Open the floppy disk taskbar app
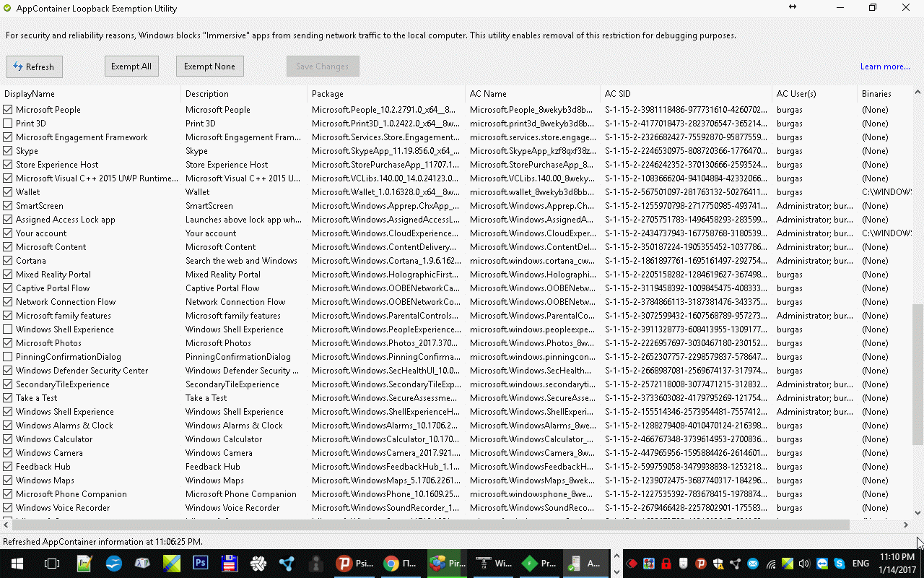The width and height of the screenshot is (924, 578). (x=230, y=564)
